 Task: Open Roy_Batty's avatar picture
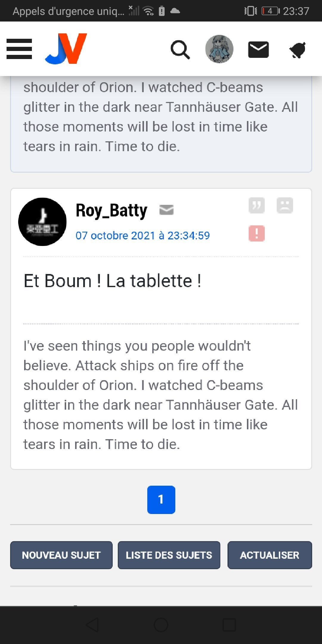tap(42, 222)
